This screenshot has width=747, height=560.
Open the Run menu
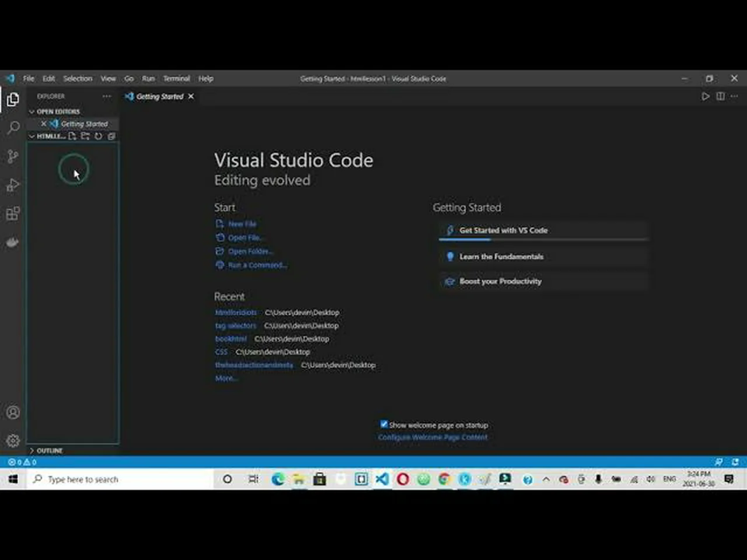pyautogui.click(x=149, y=78)
